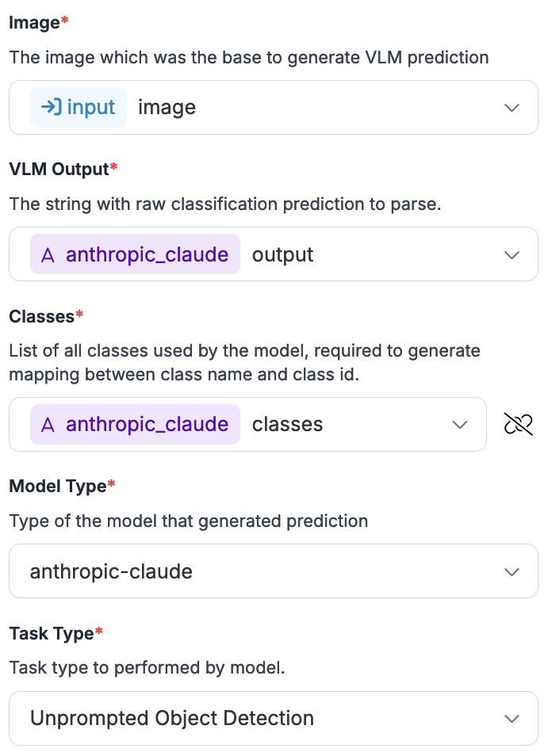Click 'anthropic_claude' text in VLM Output field
The width and height of the screenshot is (552, 756).
[147, 254]
